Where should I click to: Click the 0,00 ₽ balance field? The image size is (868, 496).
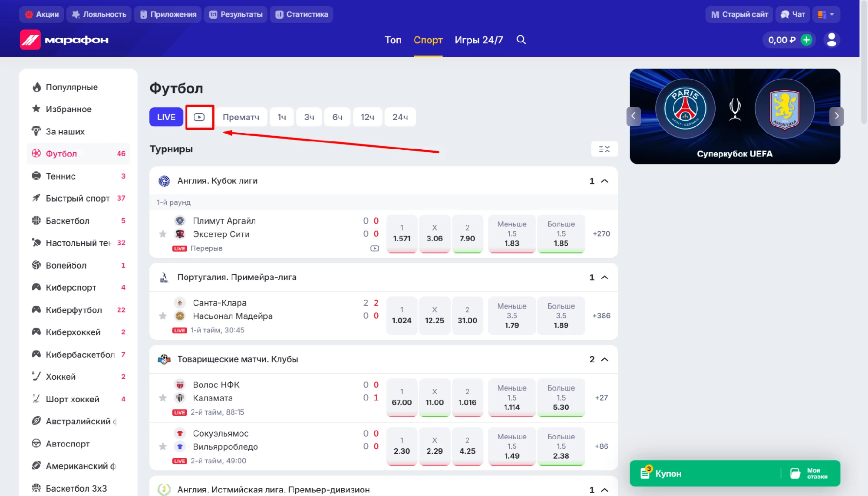782,40
